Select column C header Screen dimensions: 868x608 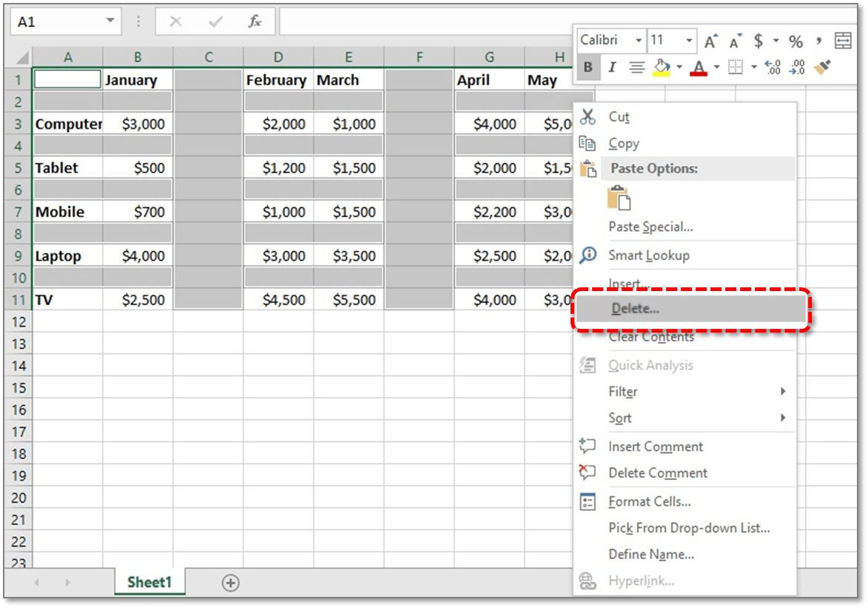(x=208, y=57)
